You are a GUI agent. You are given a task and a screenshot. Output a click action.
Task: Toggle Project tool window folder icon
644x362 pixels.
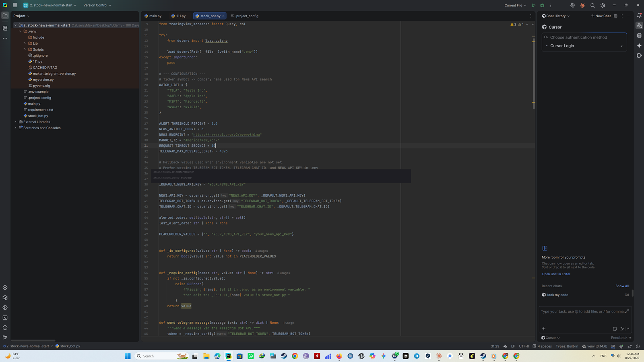[5, 16]
